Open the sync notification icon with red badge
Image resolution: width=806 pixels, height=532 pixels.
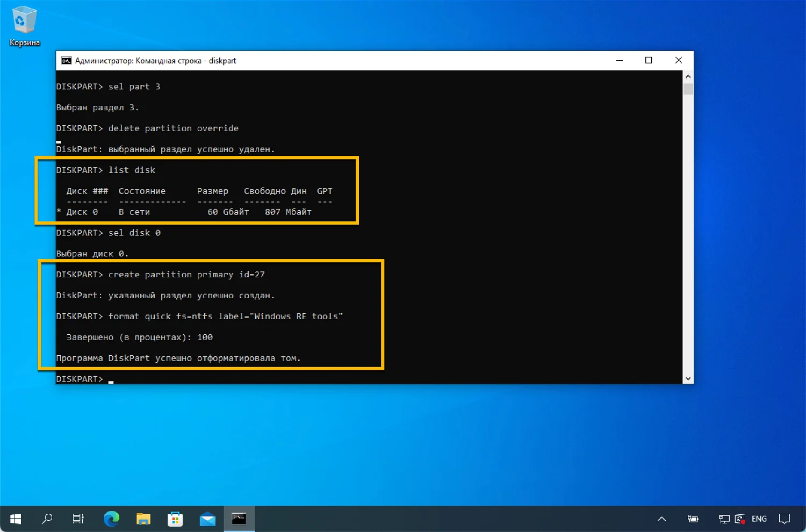[740, 519]
